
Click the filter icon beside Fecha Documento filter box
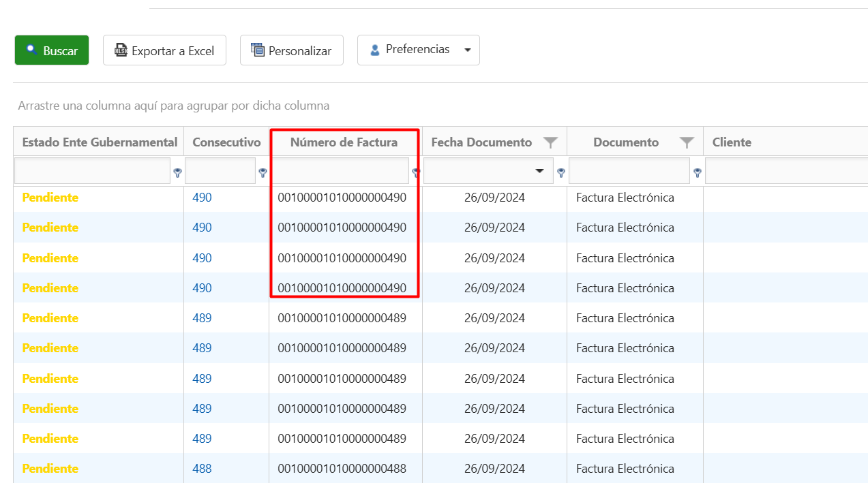pyautogui.click(x=560, y=172)
